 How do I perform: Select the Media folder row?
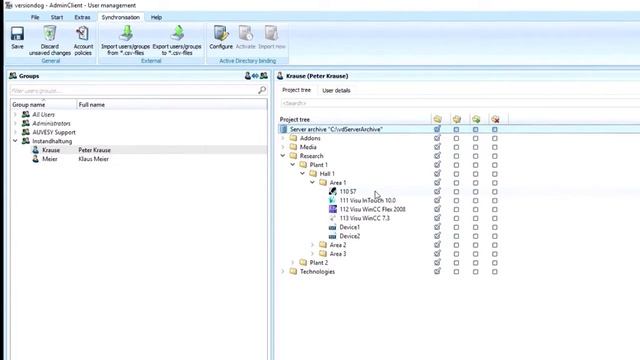pos(308,147)
